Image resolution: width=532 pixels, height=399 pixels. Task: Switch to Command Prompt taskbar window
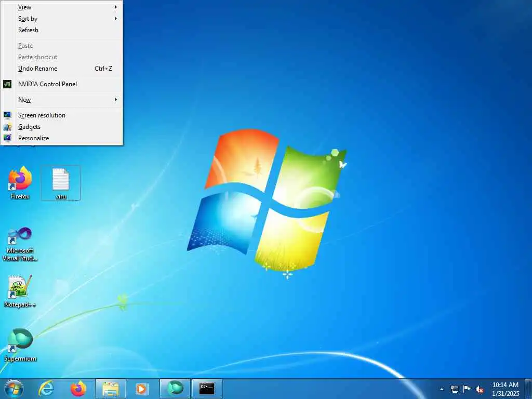(x=207, y=389)
